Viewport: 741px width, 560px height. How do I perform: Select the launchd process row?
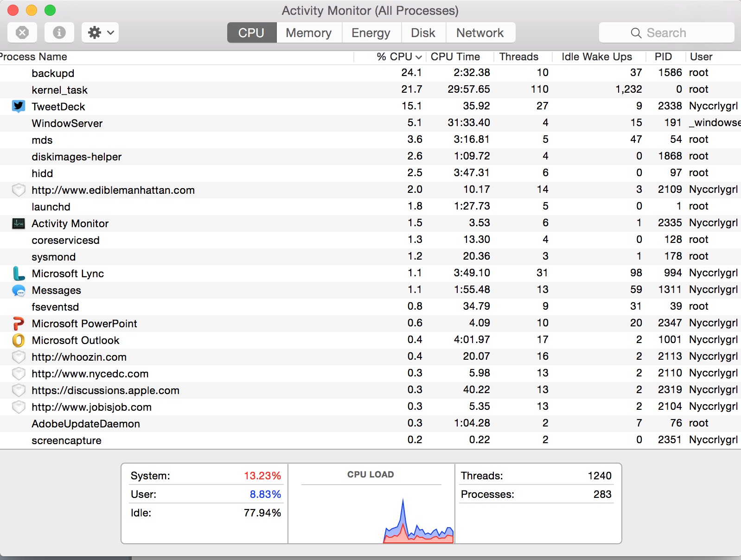coord(370,207)
